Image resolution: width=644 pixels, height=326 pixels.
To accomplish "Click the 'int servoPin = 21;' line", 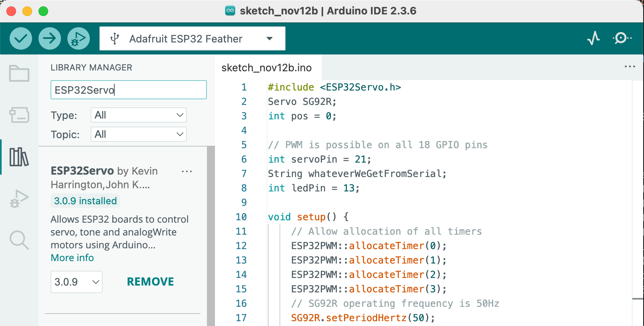I will (x=320, y=159).
